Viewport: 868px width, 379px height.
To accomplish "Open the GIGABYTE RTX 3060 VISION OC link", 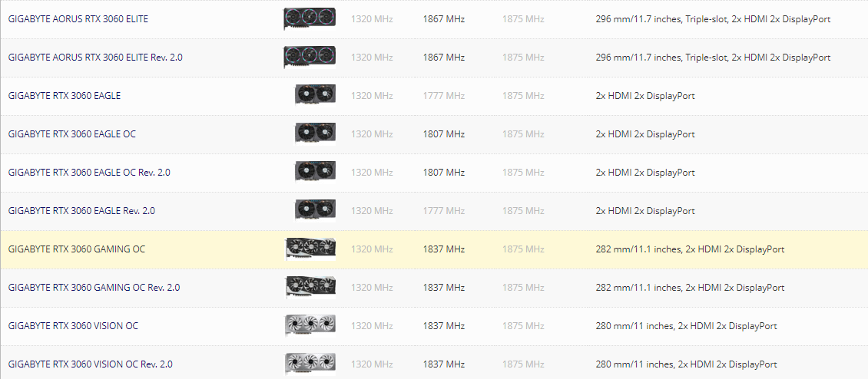I will click(x=73, y=326).
